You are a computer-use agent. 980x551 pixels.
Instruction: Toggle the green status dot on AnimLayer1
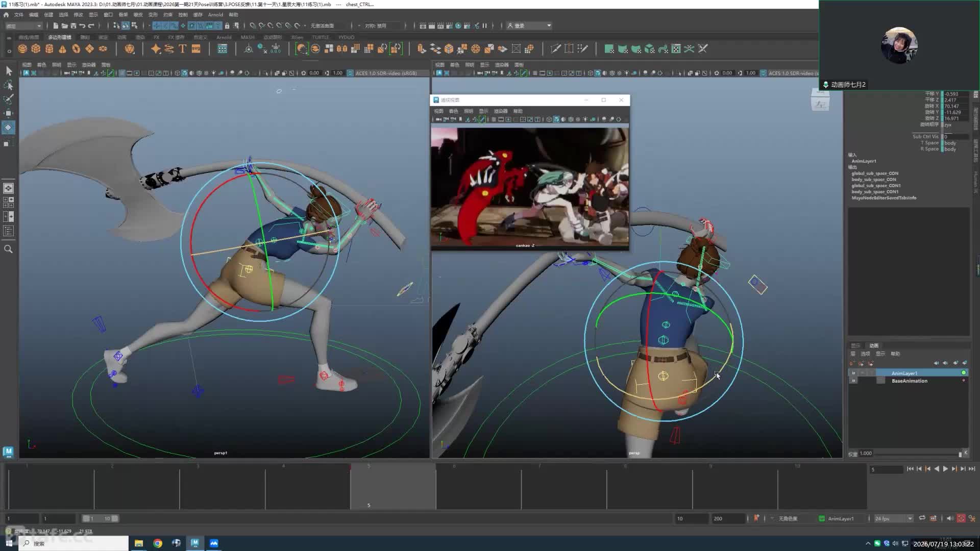(x=964, y=373)
